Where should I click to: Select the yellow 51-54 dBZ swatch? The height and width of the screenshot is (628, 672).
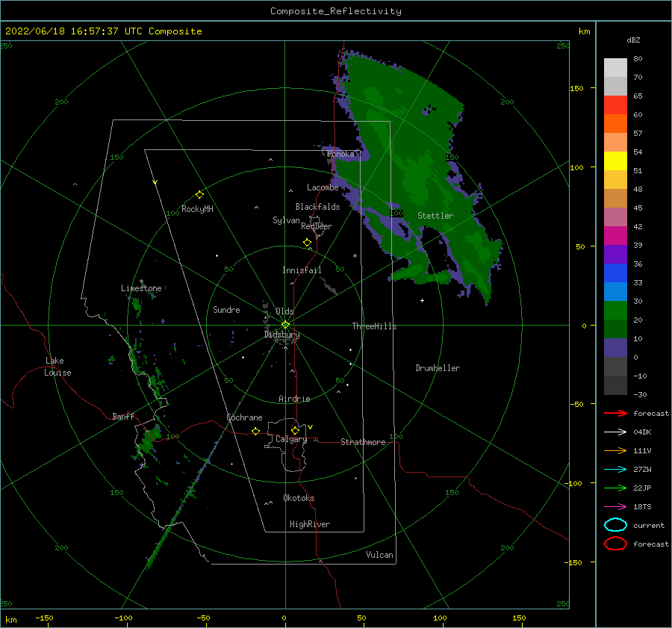point(615,161)
